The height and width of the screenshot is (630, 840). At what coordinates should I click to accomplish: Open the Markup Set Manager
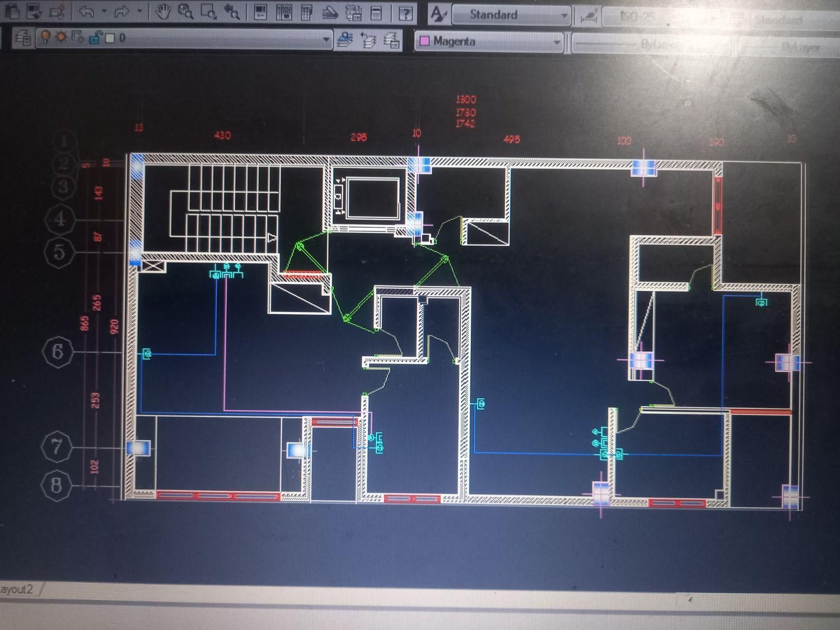pos(353,12)
